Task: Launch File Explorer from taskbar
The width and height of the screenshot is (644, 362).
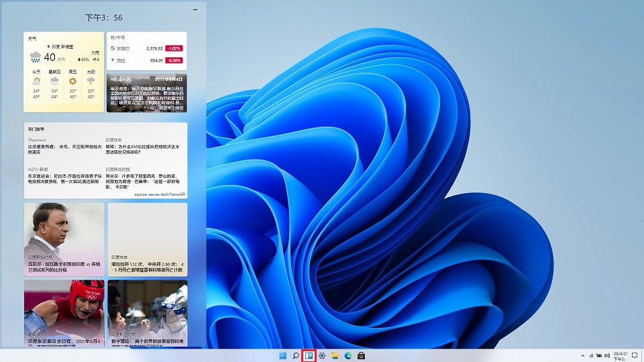Action: pos(335,356)
